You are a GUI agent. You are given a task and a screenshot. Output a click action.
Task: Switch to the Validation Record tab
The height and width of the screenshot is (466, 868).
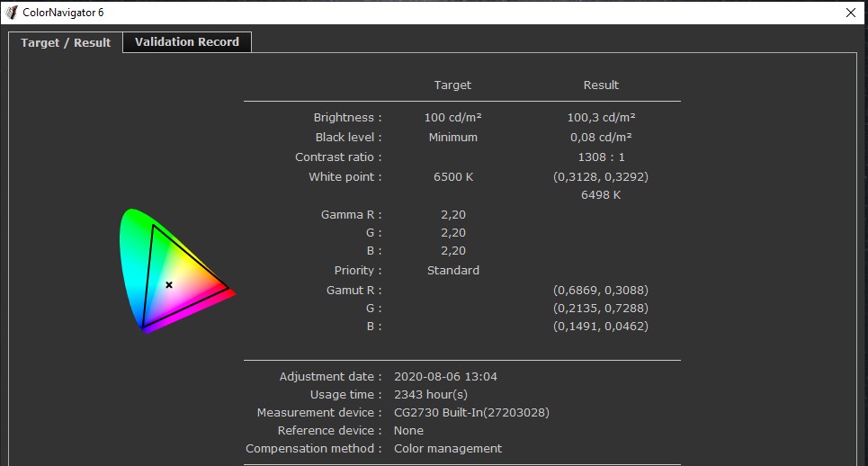point(187,42)
